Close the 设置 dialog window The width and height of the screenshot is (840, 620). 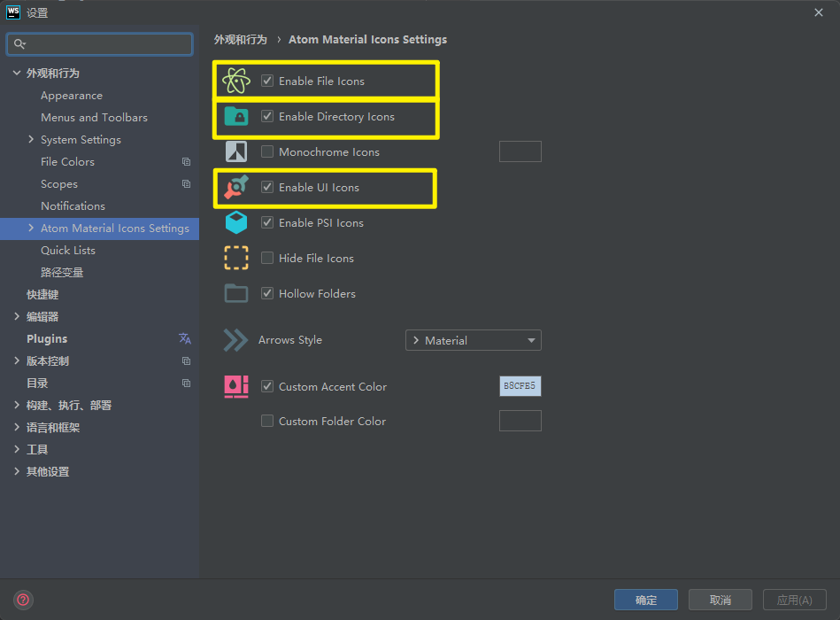(x=819, y=12)
